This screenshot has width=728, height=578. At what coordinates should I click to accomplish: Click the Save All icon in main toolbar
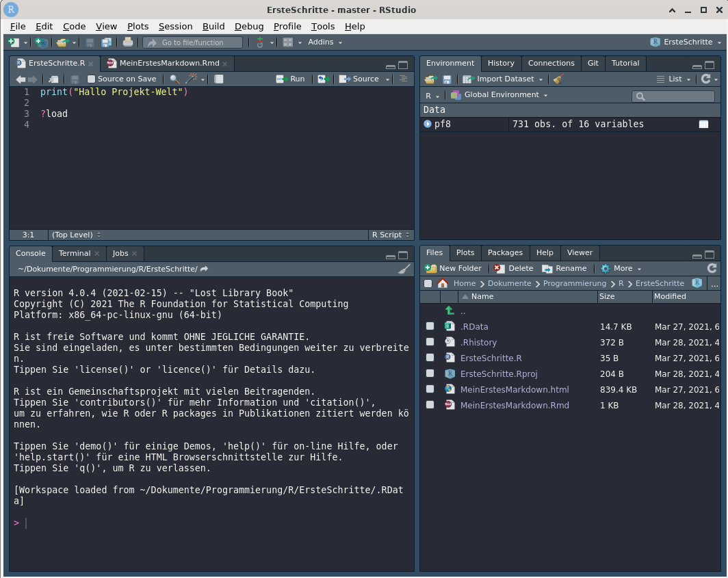pos(106,42)
